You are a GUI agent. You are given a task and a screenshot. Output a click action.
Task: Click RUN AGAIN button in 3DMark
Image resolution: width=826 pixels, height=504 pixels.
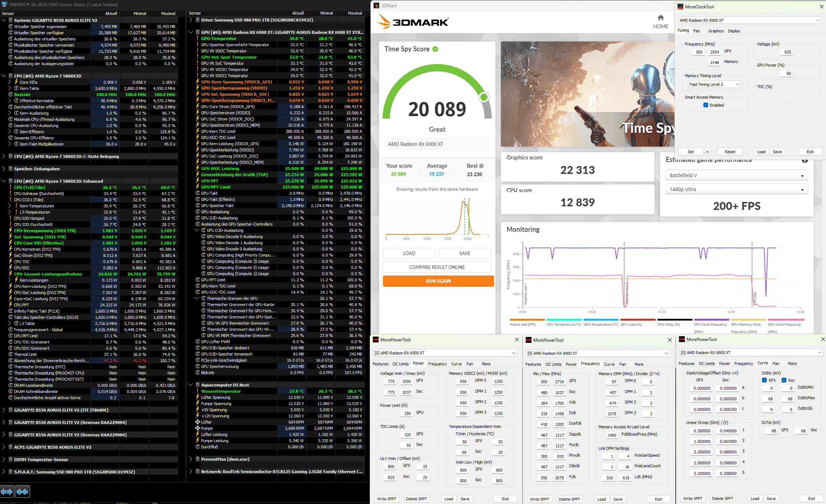438,281
